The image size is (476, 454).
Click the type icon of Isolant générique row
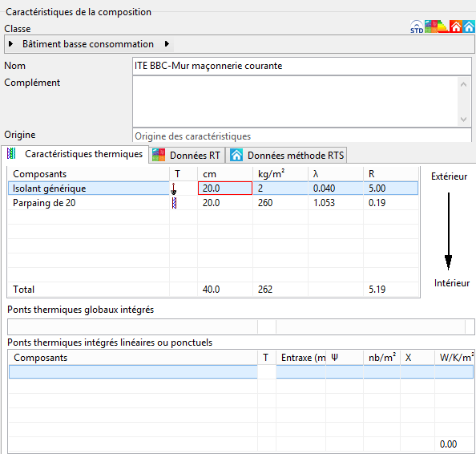174,188
